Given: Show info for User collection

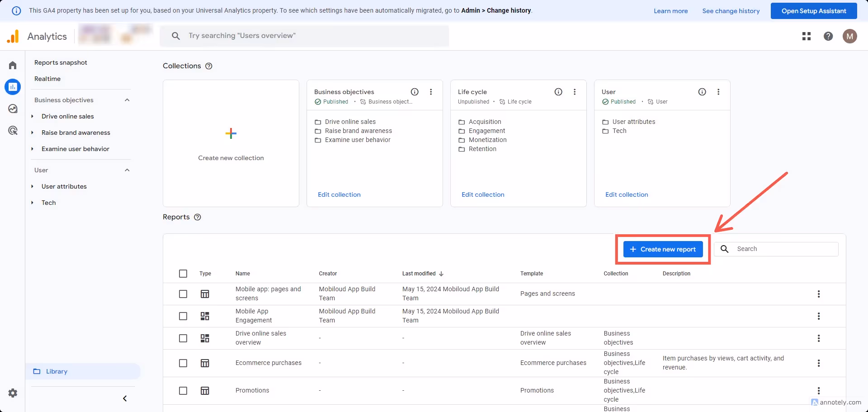Looking at the screenshot, I should [702, 92].
